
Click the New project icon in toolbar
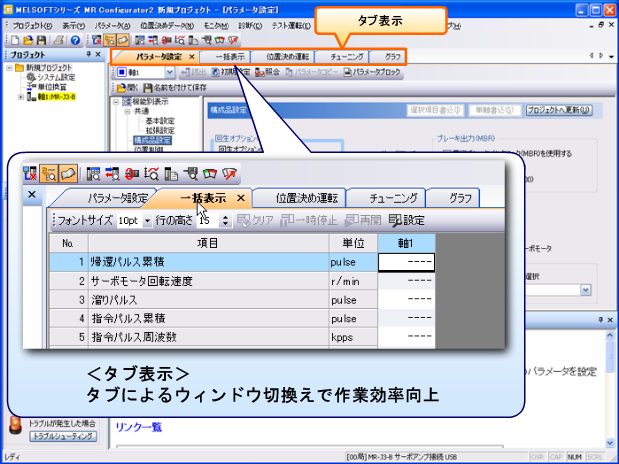(9, 39)
